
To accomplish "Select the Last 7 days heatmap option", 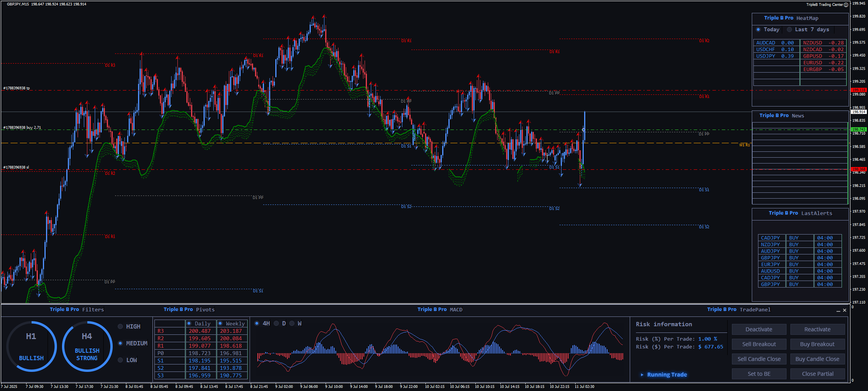I will tap(789, 30).
